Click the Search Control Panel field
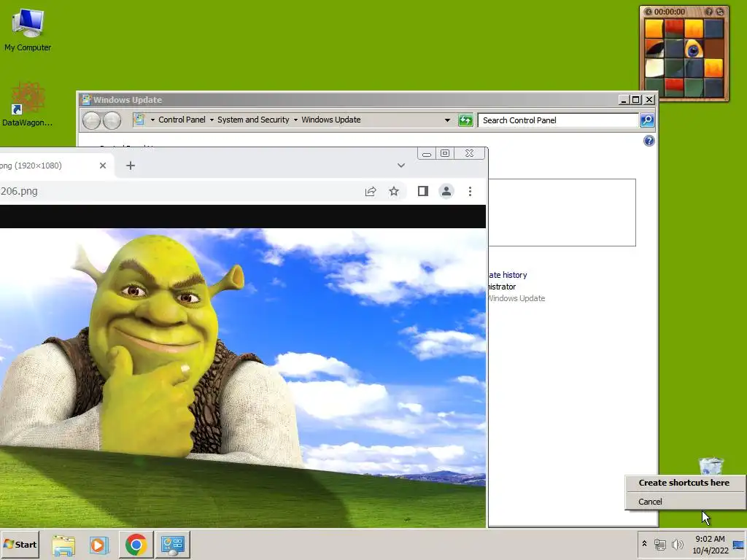This screenshot has height=560, width=747. (x=558, y=120)
